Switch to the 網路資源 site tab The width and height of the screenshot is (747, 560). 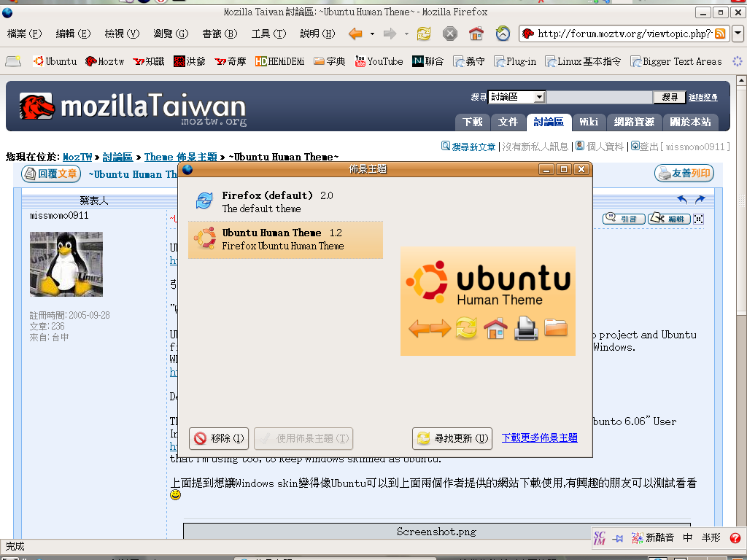(x=634, y=122)
